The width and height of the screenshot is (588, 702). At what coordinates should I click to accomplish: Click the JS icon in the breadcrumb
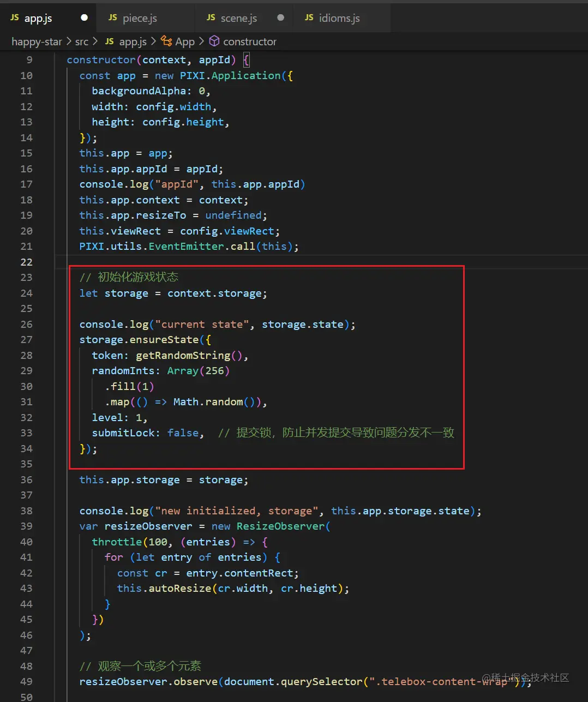click(x=110, y=41)
